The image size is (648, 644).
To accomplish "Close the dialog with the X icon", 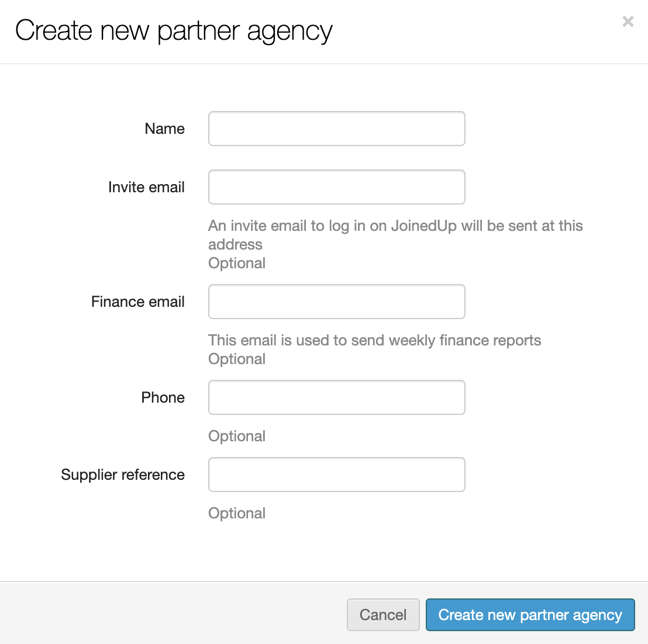I will tap(628, 22).
